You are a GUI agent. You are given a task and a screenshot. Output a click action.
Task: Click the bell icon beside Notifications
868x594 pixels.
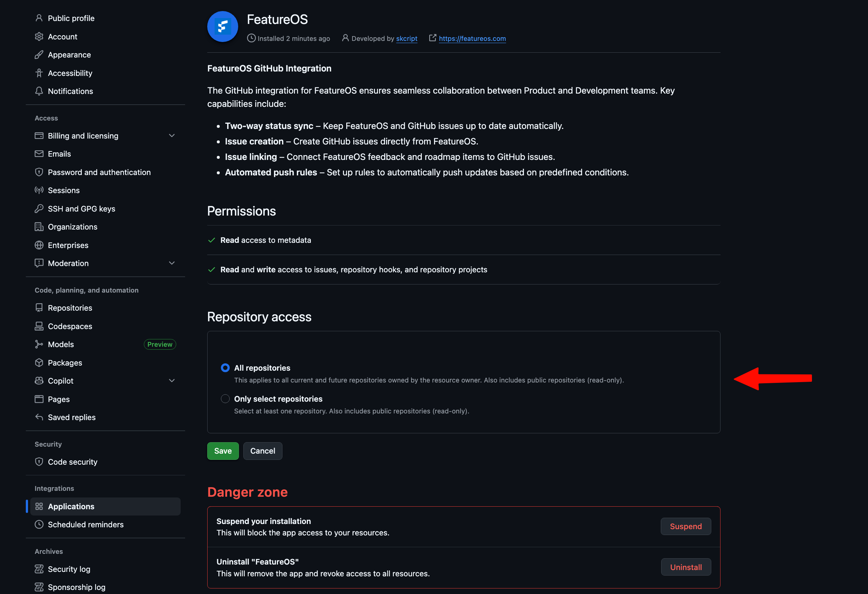click(39, 91)
